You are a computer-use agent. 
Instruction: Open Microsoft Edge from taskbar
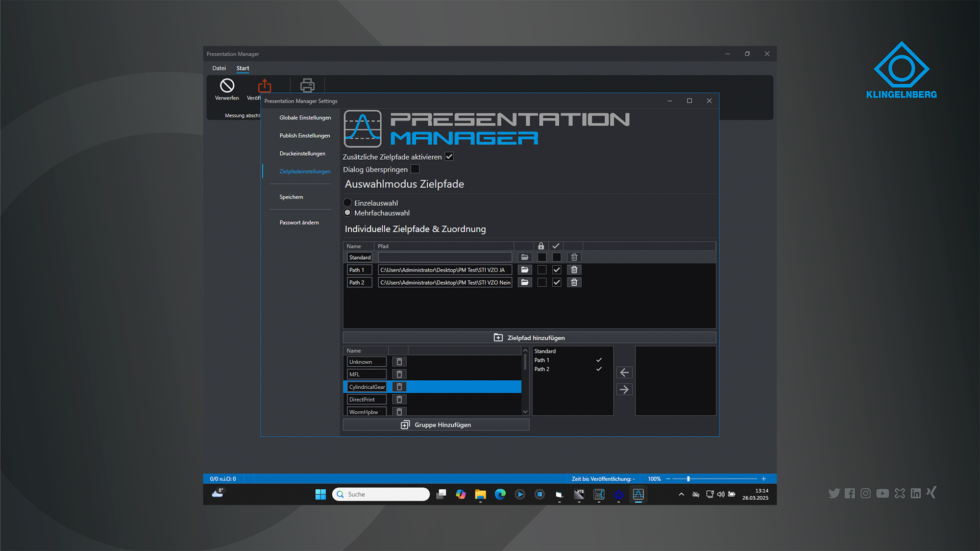(x=500, y=494)
